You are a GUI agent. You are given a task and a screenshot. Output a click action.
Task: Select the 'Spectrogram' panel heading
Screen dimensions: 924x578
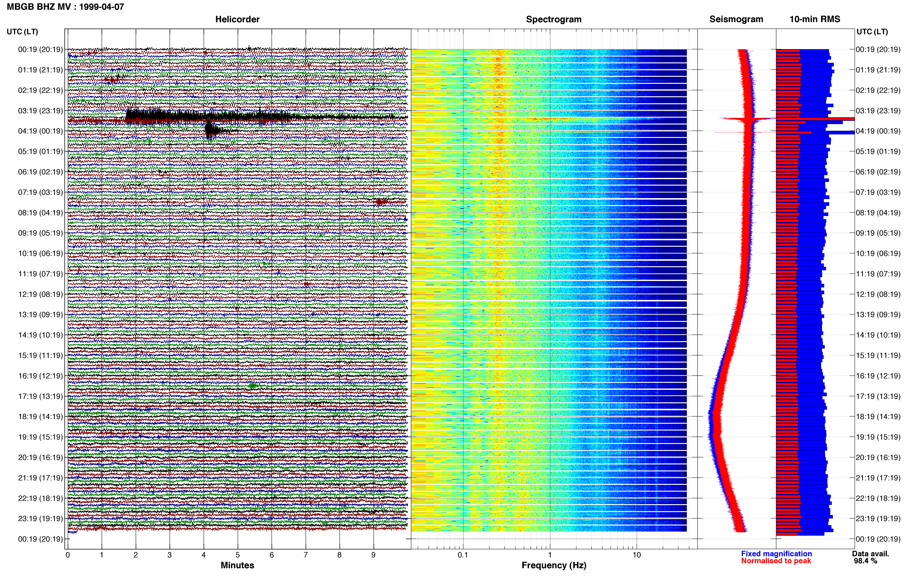(x=554, y=19)
